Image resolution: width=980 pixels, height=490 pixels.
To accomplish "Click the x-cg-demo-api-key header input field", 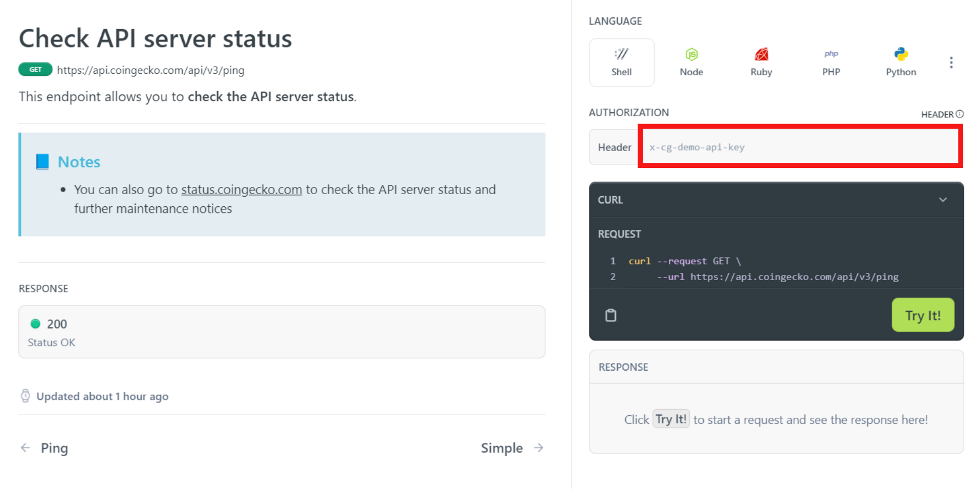I will click(x=800, y=147).
